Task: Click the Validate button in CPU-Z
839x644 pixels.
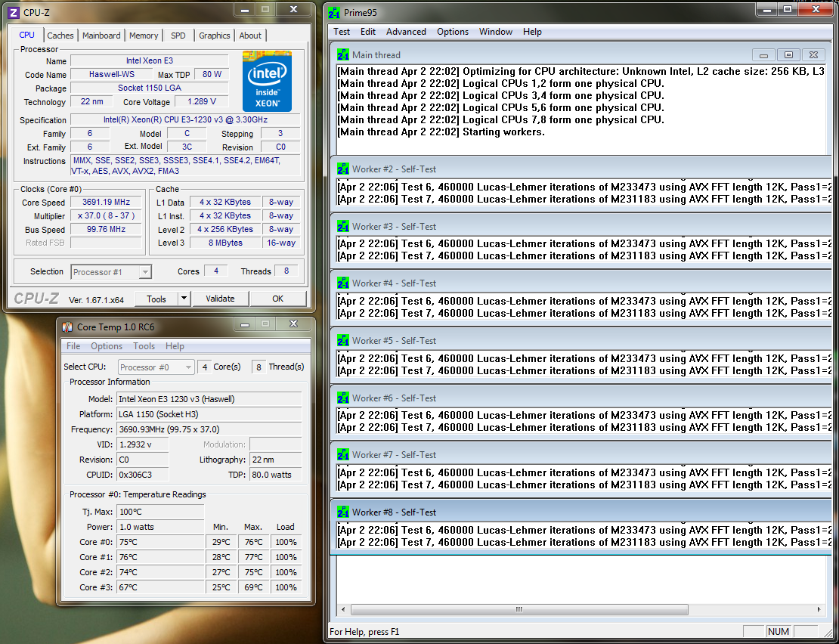Action: point(220,299)
